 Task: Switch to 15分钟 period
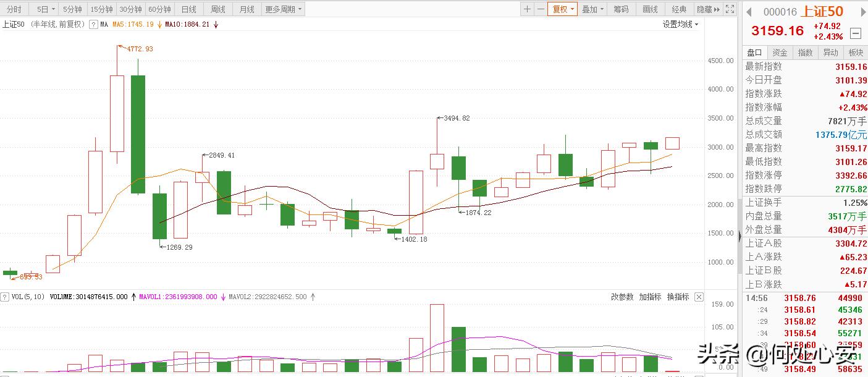pyautogui.click(x=101, y=9)
